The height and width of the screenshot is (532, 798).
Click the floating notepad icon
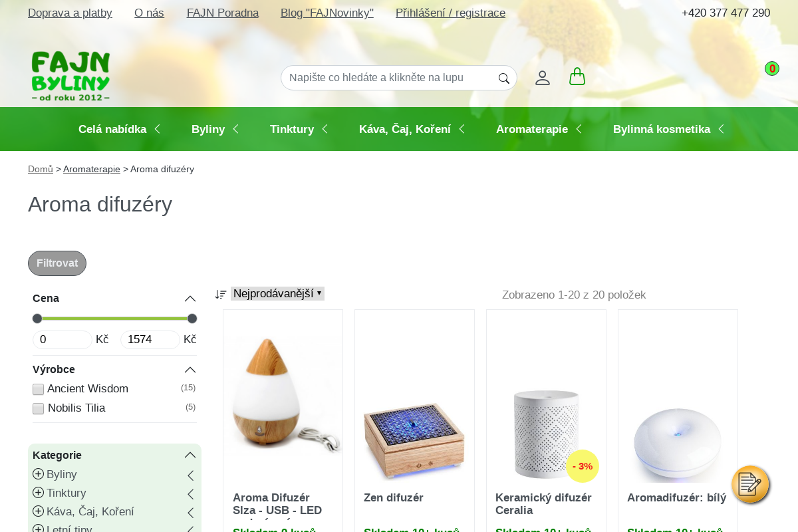pos(751,484)
